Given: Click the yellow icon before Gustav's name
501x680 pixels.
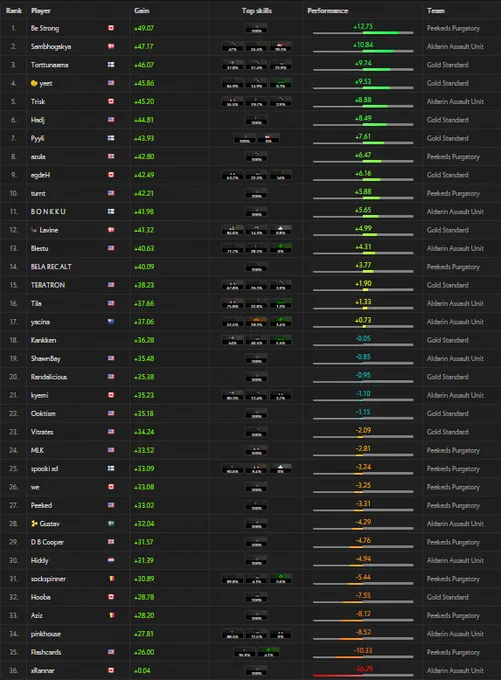Looking at the screenshot, I should point(34,523).
